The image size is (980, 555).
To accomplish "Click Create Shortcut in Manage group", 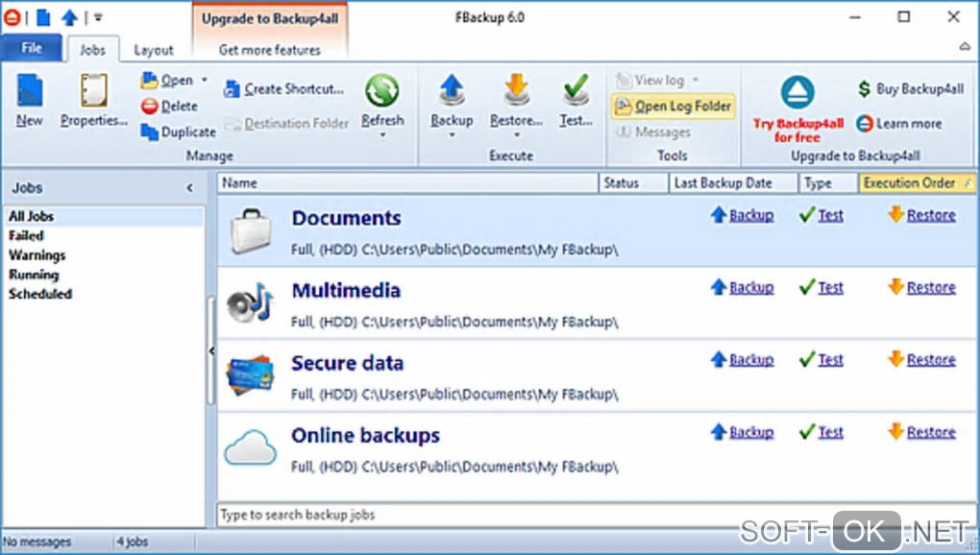I will click(x=283, y=89).
